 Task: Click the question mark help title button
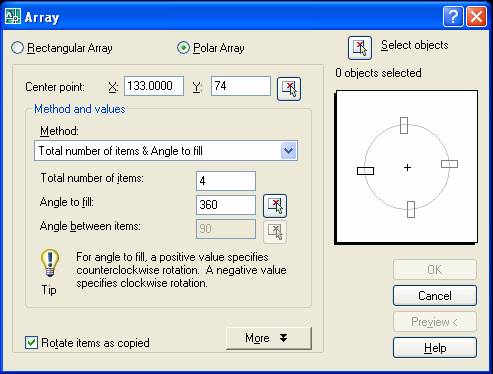pos(453,16)
